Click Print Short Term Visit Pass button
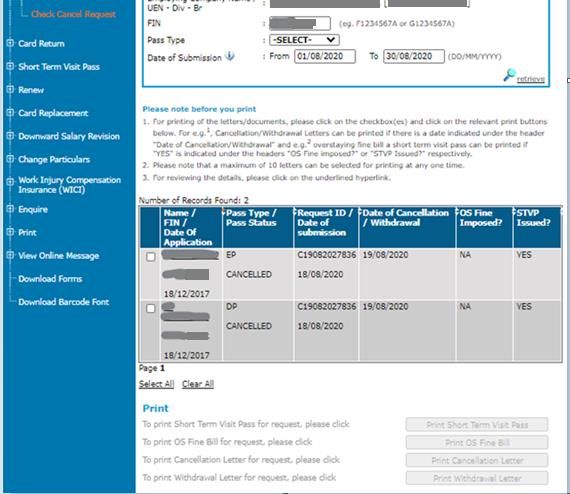 click(477, 425)
